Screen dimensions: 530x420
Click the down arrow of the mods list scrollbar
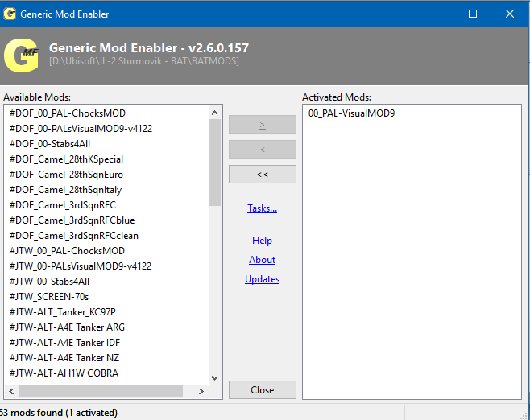point(214,378)
